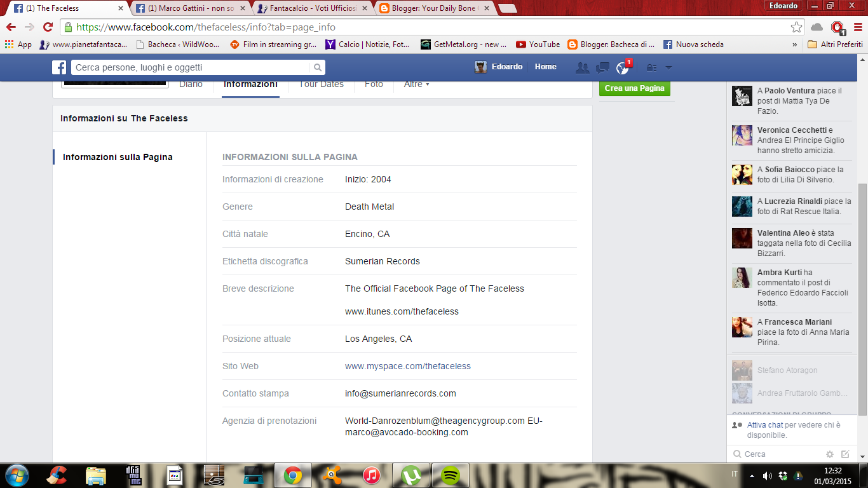The image size is (868, 488).
Task: Expand the Altre tab dropdown
Action: tap(417, 84)
